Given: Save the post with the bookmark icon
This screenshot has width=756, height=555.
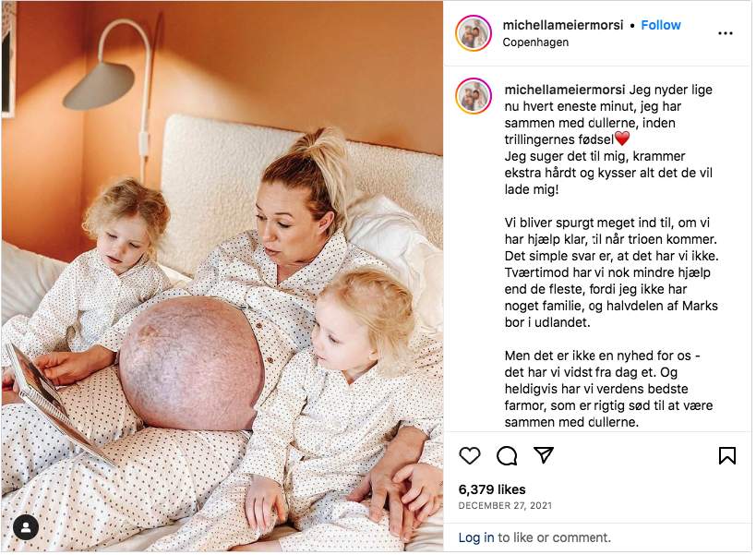Looking at the screenshot, I should point(727,455).
